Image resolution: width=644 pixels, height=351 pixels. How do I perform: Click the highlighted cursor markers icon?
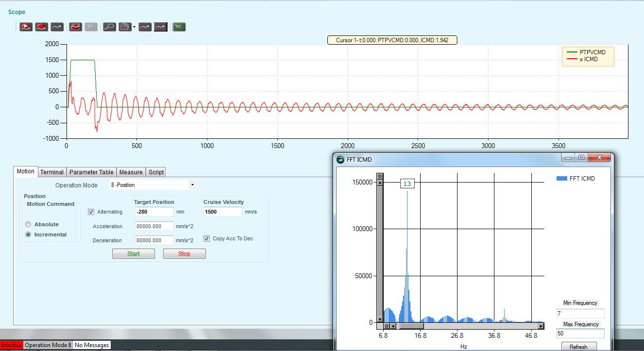pyautogui.click(x=161, y=27)
